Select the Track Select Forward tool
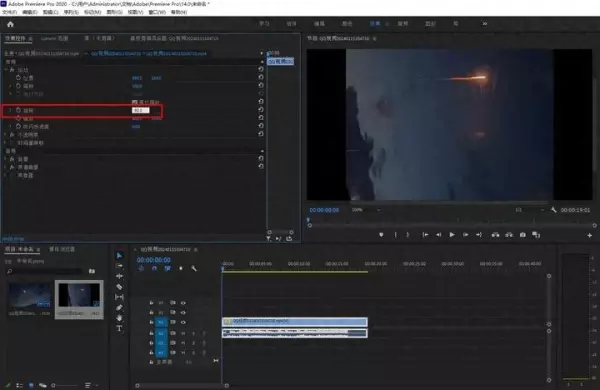Viewport: 600px width, 390px height. pyautogui.click(x=119, y=266)
